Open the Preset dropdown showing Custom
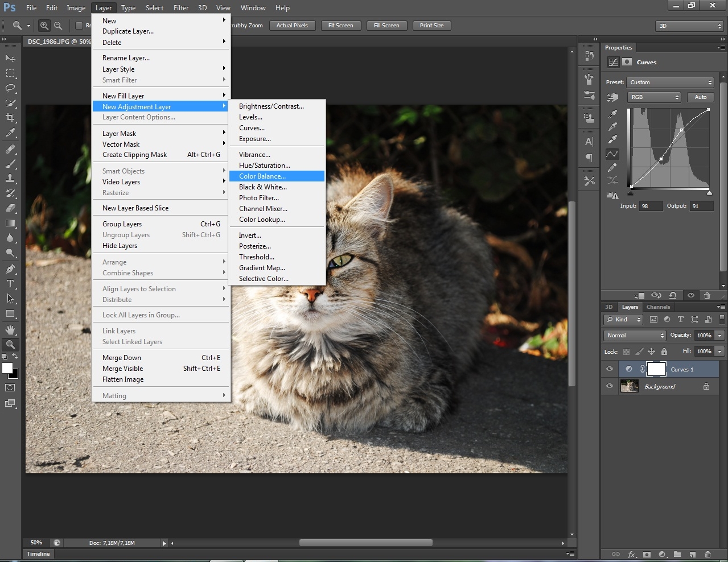This screenshot has width=728, height=562. coord(669,82)
